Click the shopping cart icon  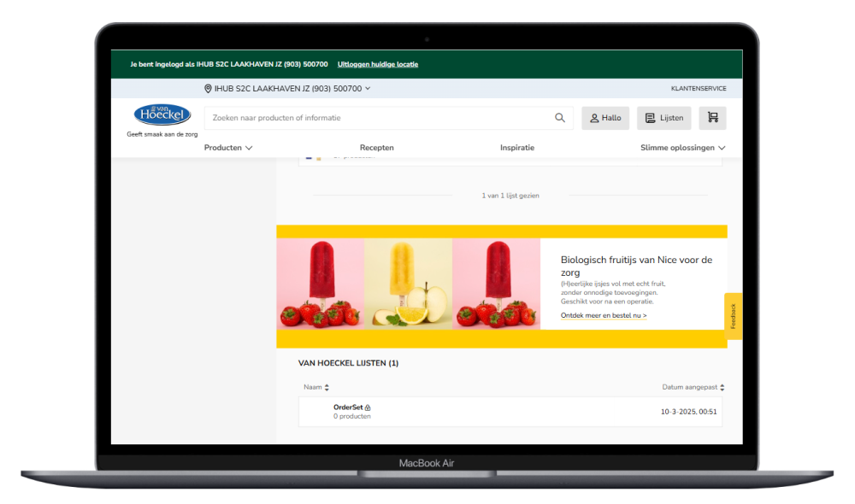[712, 118]
